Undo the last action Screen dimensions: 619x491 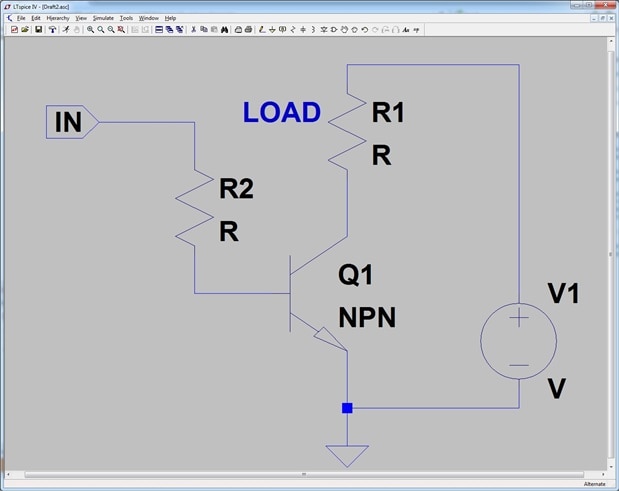(365, 30)
